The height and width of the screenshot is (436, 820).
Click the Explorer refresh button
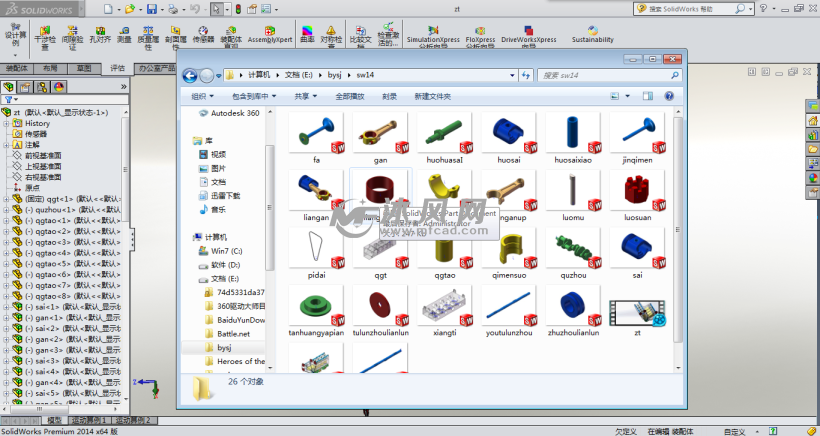coord(526,75)
